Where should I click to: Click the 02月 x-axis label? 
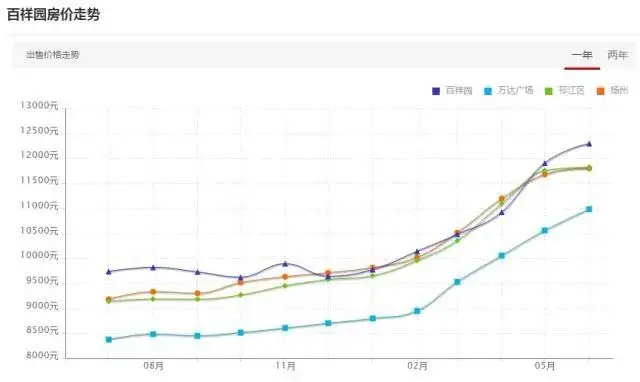pyautogui.click(x=417, y=366)
